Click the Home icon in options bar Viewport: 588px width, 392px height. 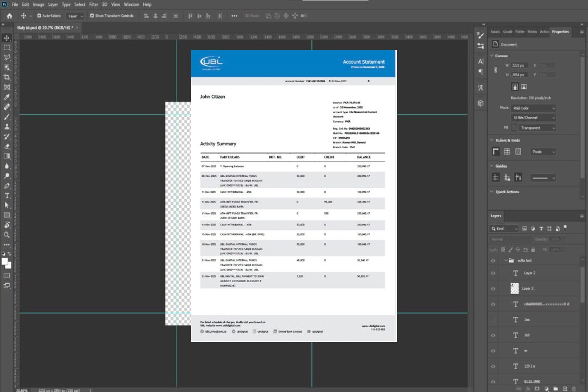pos(9,16)
